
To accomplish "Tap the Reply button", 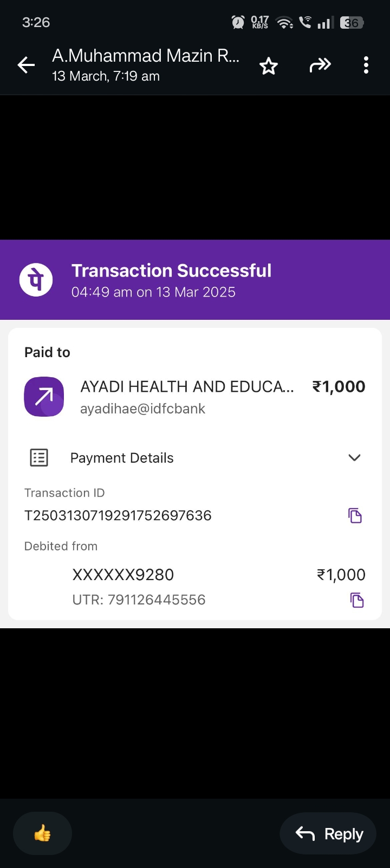I will [328, 834].
